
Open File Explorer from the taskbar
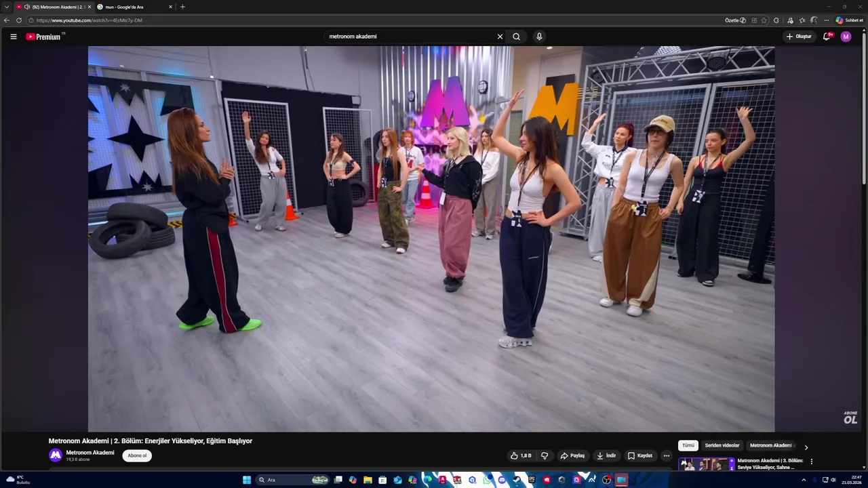pyautogui.click(x=368, y=480)
